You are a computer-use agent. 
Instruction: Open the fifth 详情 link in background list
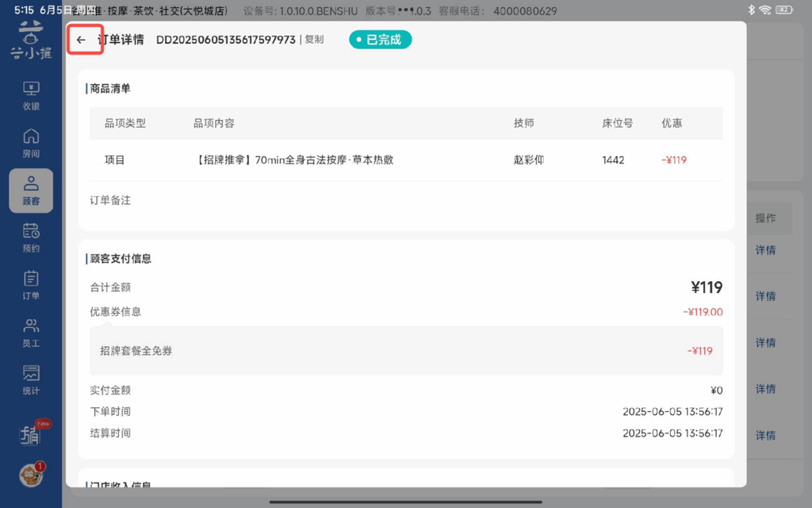[x=765, y=436]
